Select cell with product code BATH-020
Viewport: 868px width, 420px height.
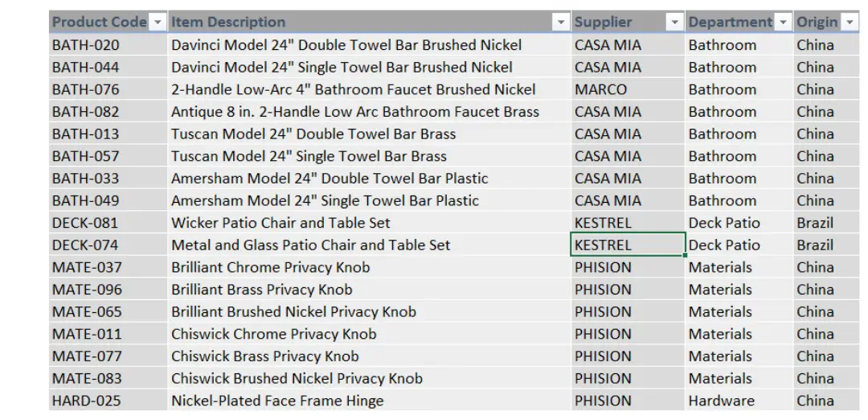pos(108,45)
